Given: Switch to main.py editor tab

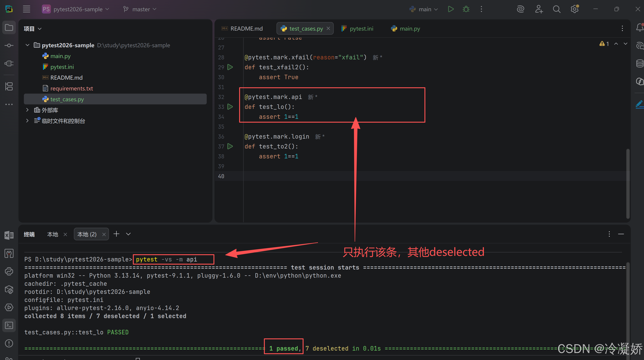Looking at the screenshot, I should click(x=406, y=29).
